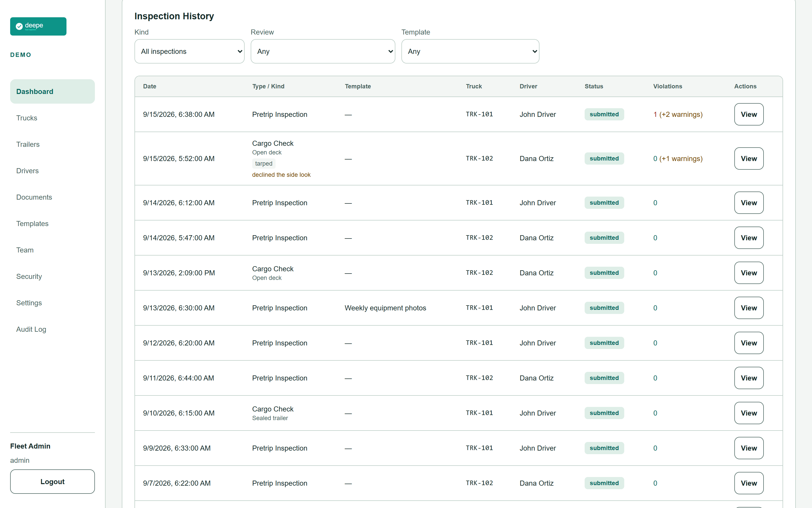The height and width of the screenshot is (508, 812).
Task: Click 'Open deck' under 9/15/2026 cargo check
Action: pos(267,153)
